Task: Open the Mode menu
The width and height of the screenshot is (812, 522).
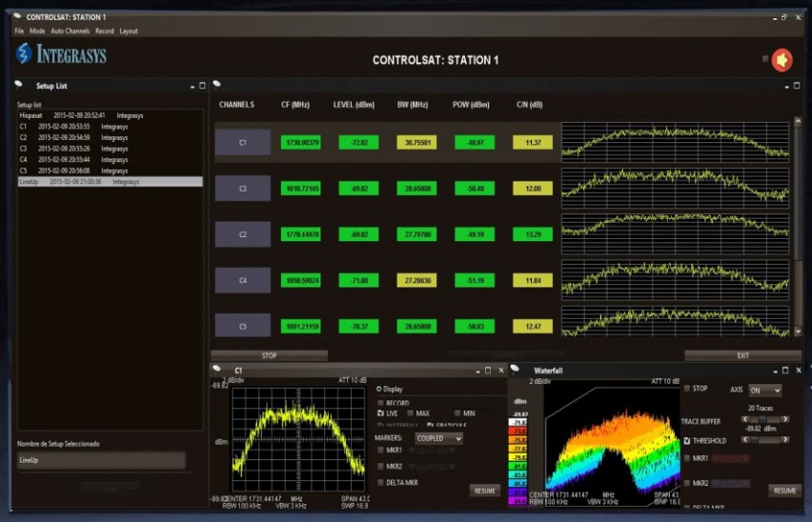Action: pyautogui.click(x=37, y=31)
